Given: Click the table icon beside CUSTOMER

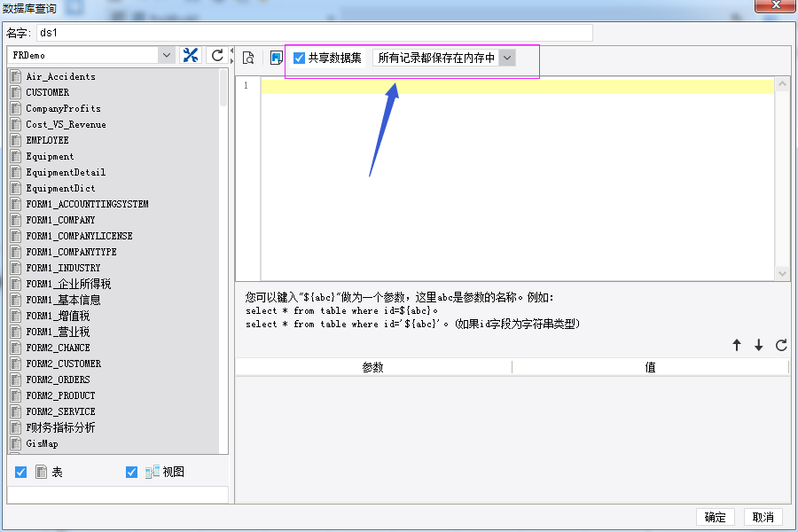Looking at the screenshot, I should [x=16, y=92].
